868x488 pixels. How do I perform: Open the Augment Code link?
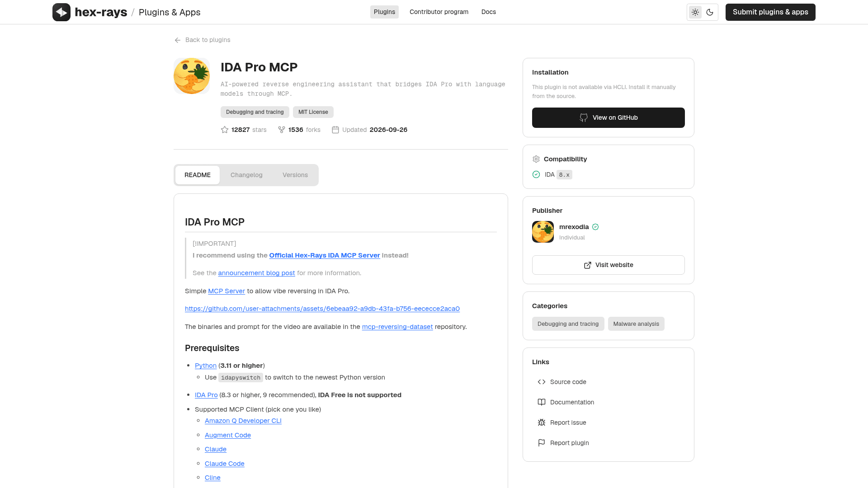point(228,435)
